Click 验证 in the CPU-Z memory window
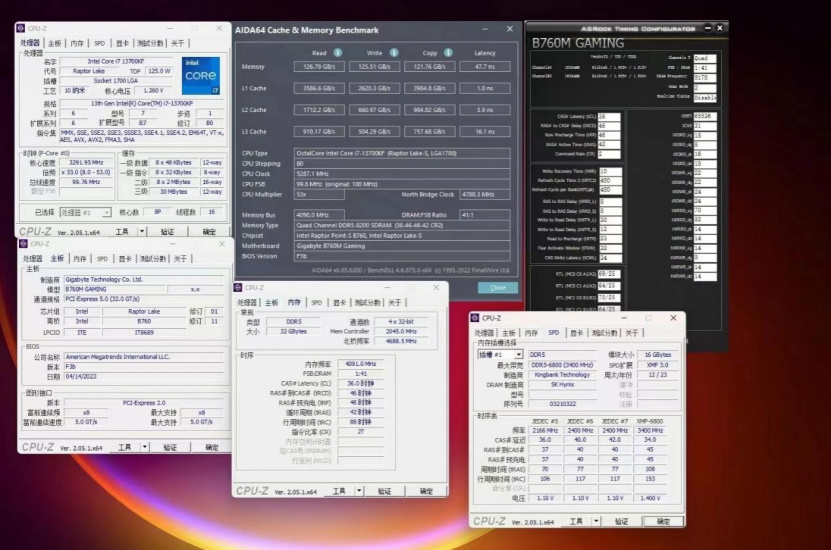Image resolution: width=831 pixels, height=550 pixels. (384, 491)
